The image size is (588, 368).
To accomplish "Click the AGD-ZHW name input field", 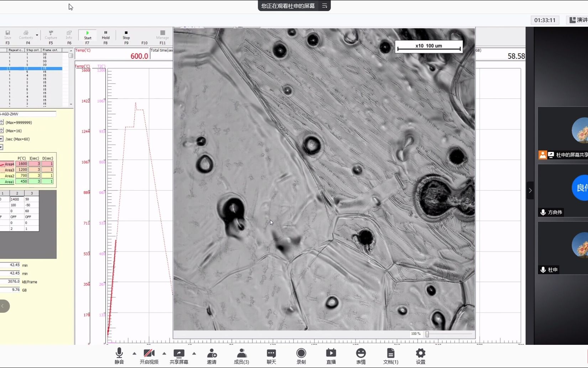I will (28, 114).
